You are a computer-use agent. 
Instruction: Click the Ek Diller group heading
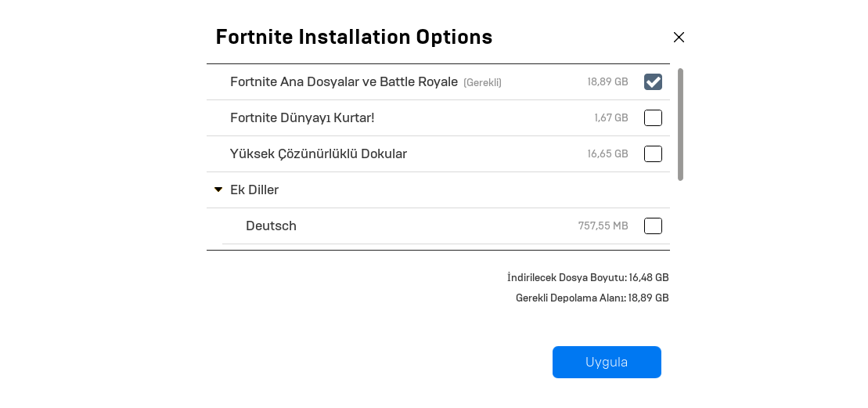[x=254, y=190]
